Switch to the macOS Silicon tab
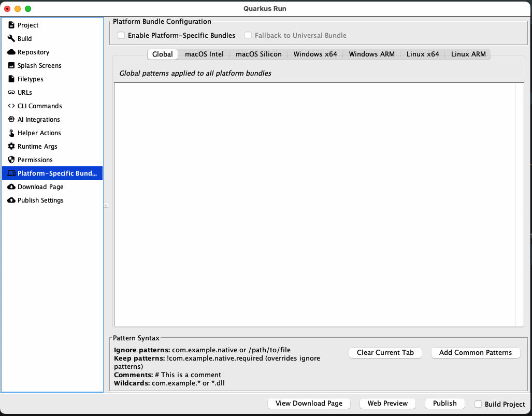532x416 pixels. [x=258, y=54]
